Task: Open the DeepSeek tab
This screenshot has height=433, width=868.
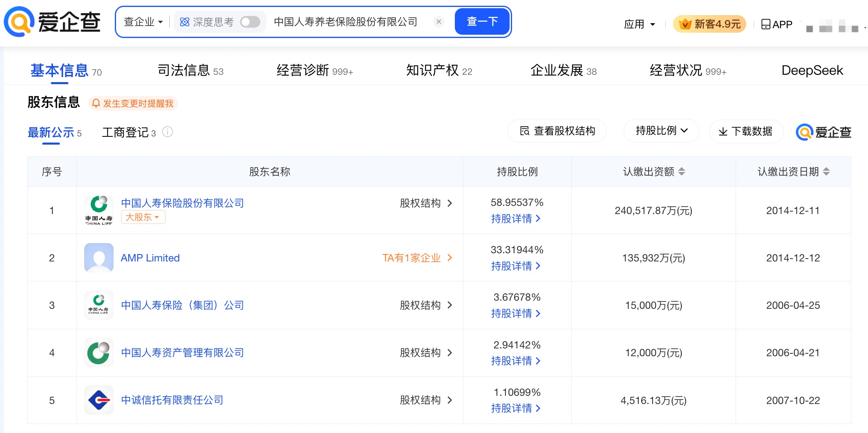Action: [x=812, y=71]
